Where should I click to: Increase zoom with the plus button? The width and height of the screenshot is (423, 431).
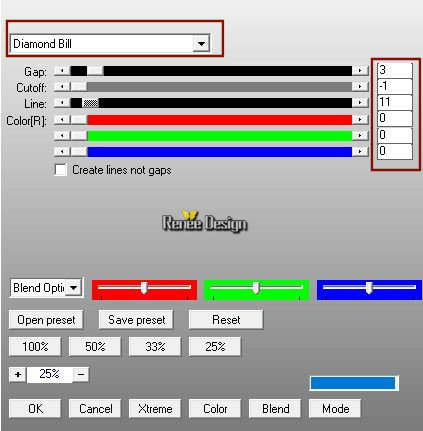coord(18,375)
